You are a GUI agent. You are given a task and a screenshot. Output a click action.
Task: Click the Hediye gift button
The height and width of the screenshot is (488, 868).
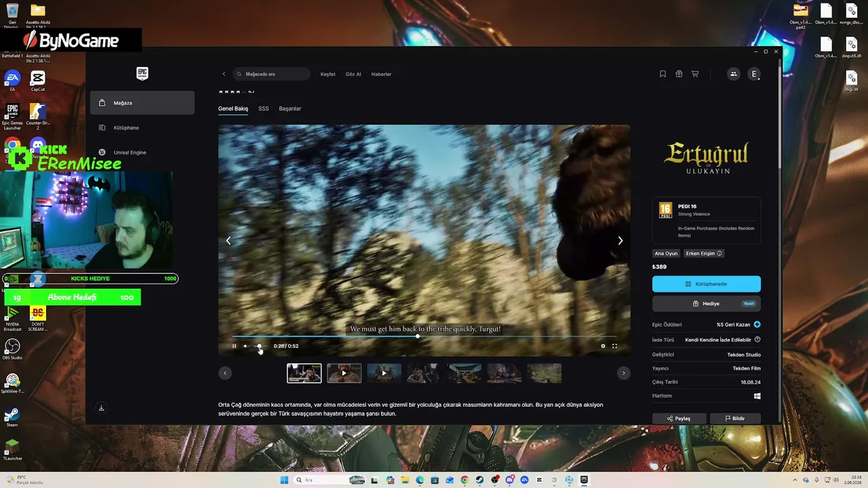pyautogui.click(x=707, y=304)
